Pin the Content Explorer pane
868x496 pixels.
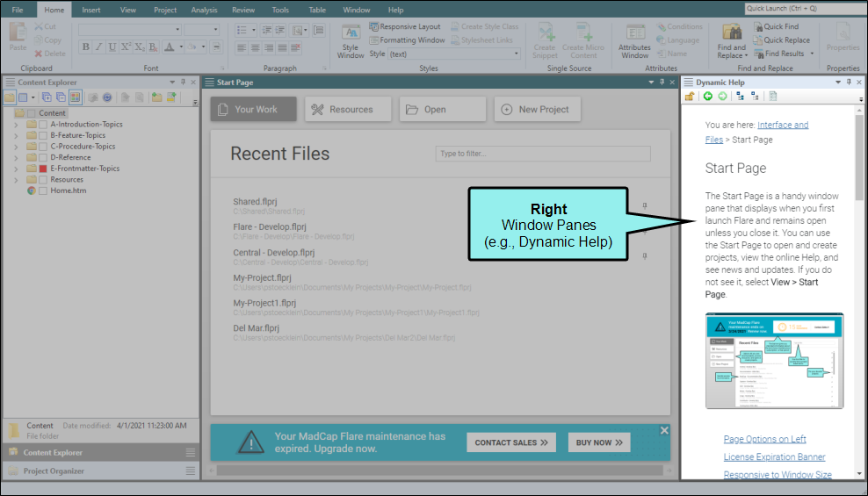point(183,82)
